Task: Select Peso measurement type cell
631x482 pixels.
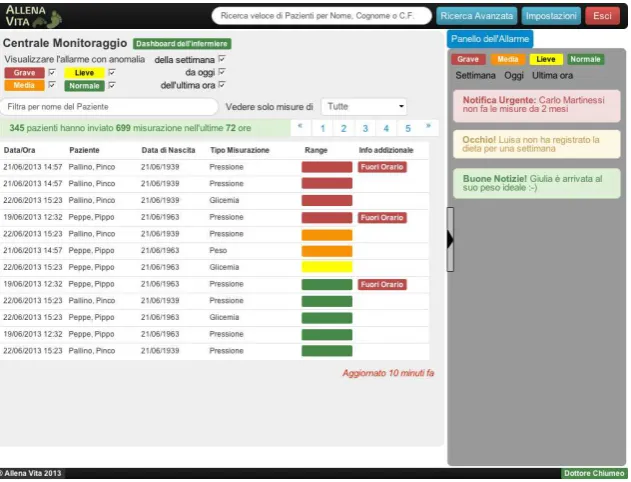Action: [218, 251]
